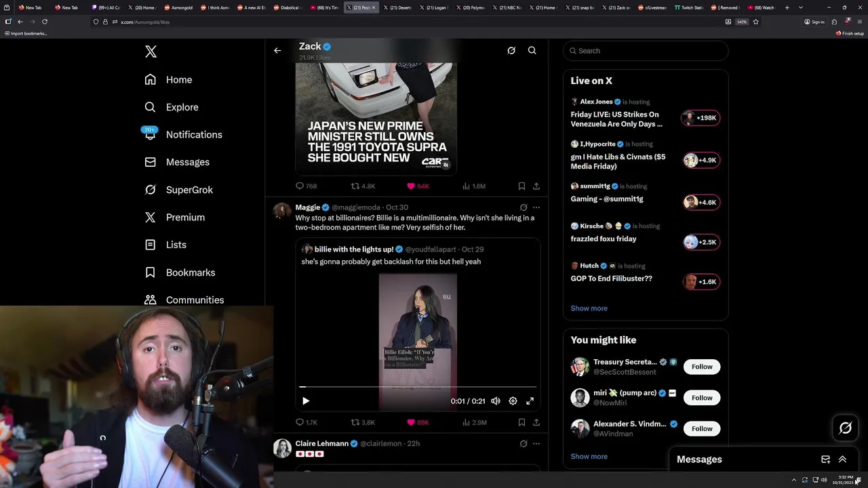Show more under Live on X
The image size is (868, 488).
coord(589,308)
